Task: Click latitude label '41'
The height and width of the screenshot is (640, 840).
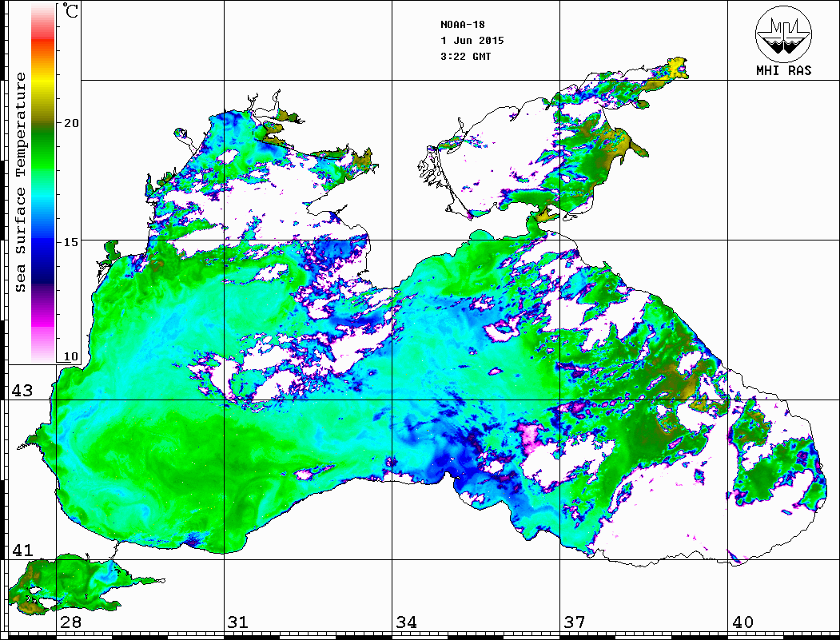Action: click(x=22, y=551)
